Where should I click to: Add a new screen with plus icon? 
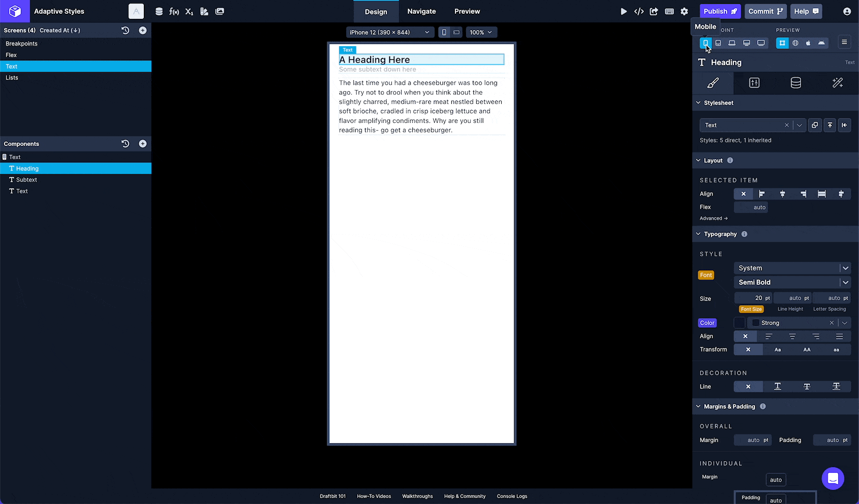[143, 30]
